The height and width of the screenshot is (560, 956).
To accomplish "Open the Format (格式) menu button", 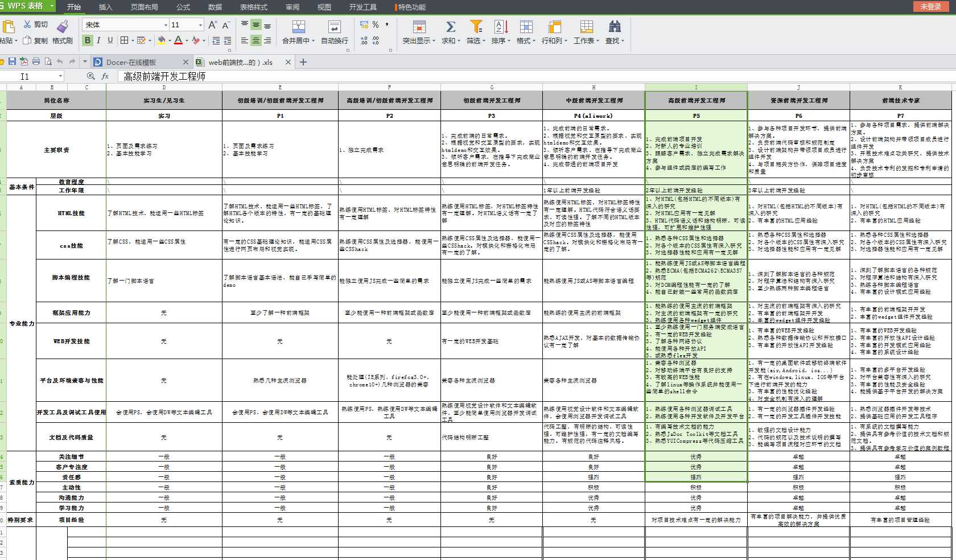I will (x=526, y=32).
